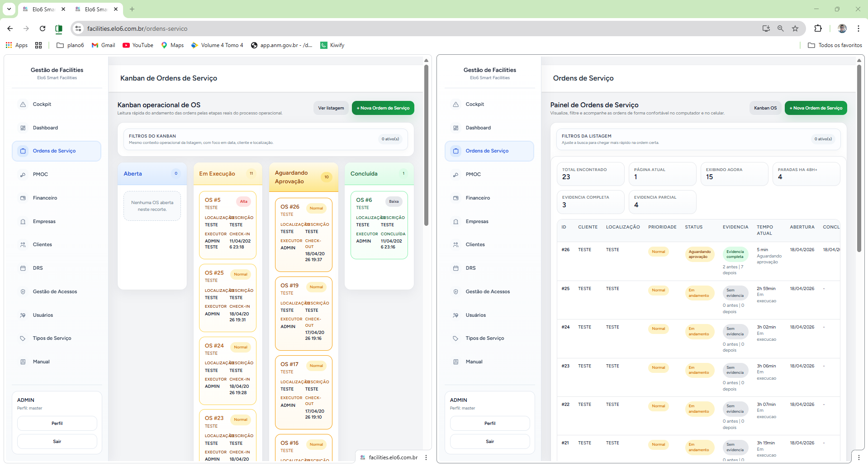Click Evidencia completa badge in row #26
The width and height of the screenshot is (868, 467).
[x=735, y=254]
